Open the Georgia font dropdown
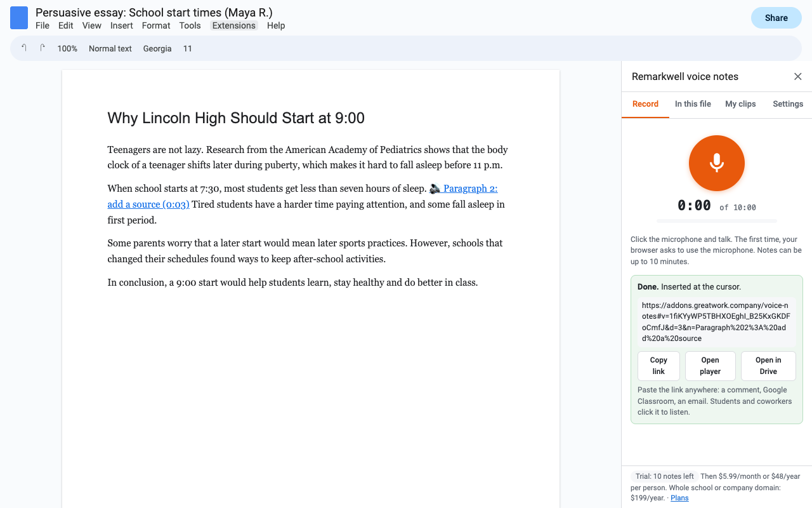812x508 pixels. click(x=157, y=48)
